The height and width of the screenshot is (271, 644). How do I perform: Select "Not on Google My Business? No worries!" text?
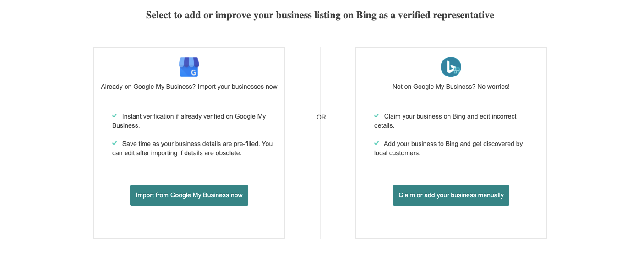451,87
